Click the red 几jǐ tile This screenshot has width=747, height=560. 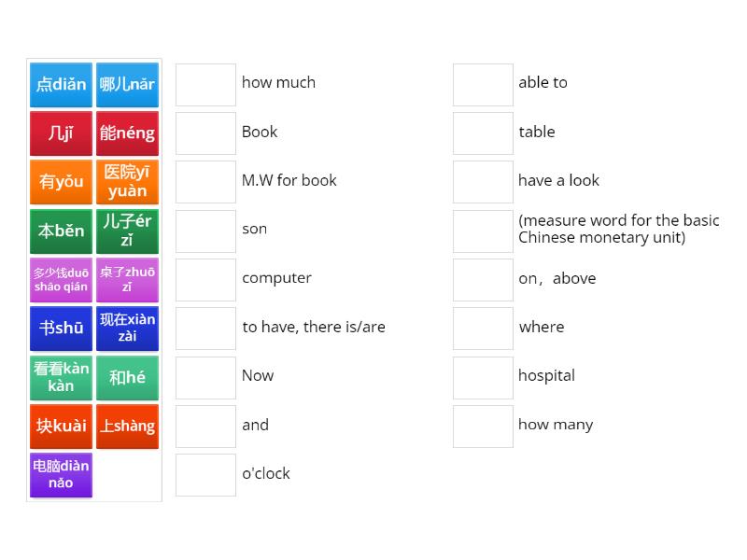[61, 133]
